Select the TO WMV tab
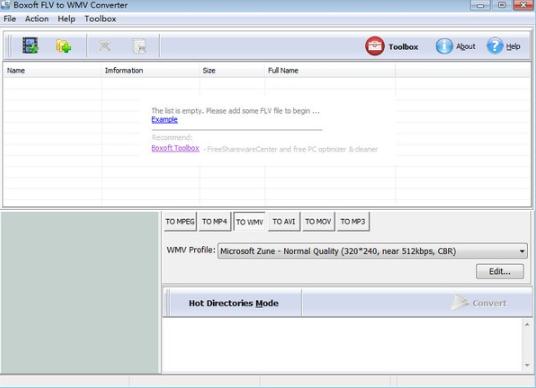 coord(250,222)
